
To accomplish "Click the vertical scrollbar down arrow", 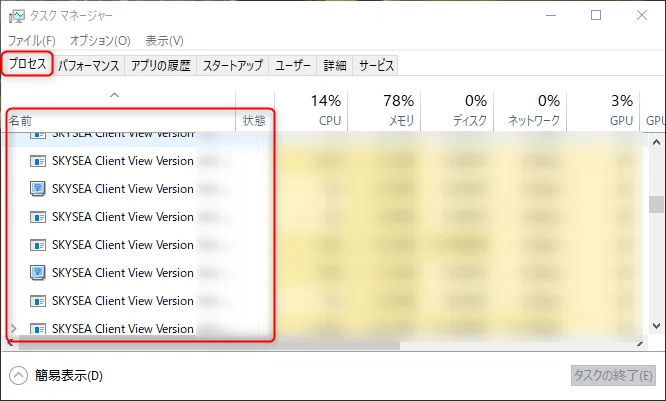I will [656, 326].
